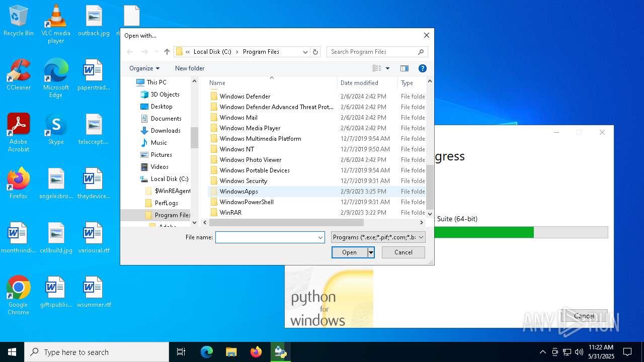This screenshot has width=644, height=362.
Task: Select Desktop in the navigation pane
Action: point(162,107)
